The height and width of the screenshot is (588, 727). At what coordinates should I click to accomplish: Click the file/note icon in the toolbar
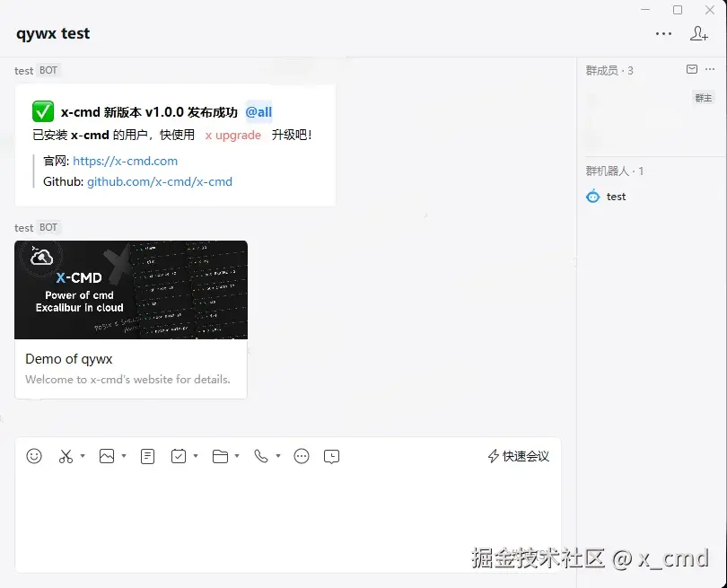(147, 456)
